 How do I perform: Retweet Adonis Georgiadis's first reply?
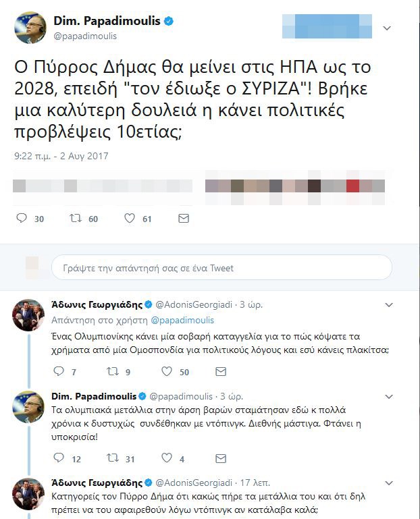point(113,371)
